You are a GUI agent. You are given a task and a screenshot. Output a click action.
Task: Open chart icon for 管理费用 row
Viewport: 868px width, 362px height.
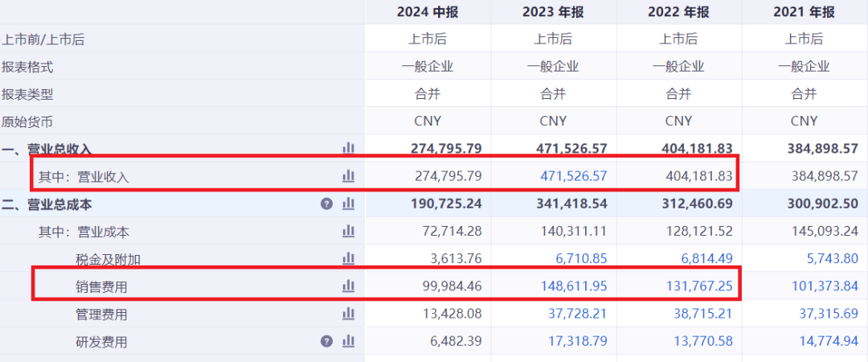pyautogui.click(x=348, y=314)
